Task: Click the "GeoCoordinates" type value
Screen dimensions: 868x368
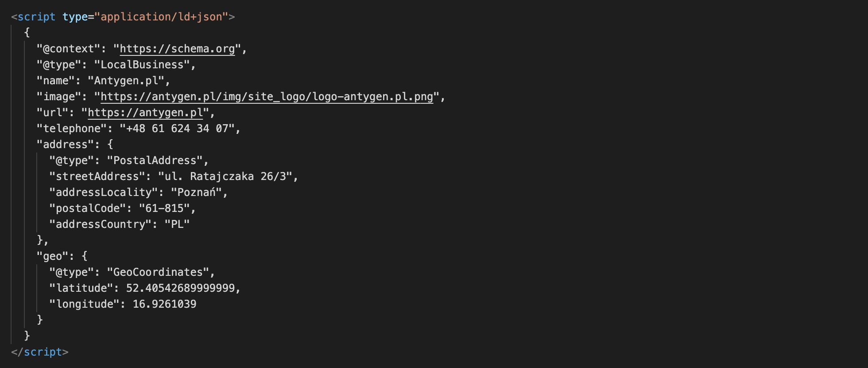Action: (x=158, y=272)
